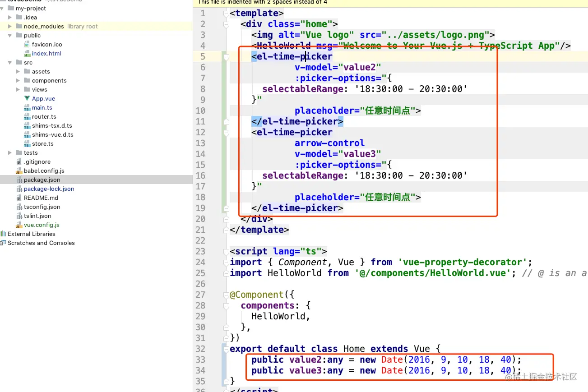Viewport: 588px width, 392px height.
Task: Click "value3" in the line 14 v-model
Action: (360, 154)
